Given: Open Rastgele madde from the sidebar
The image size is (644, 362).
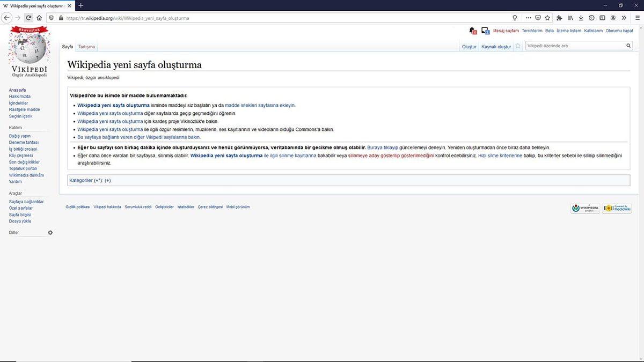Looking at the screenshot, I should pyautogui.click(x=24, y=109).
